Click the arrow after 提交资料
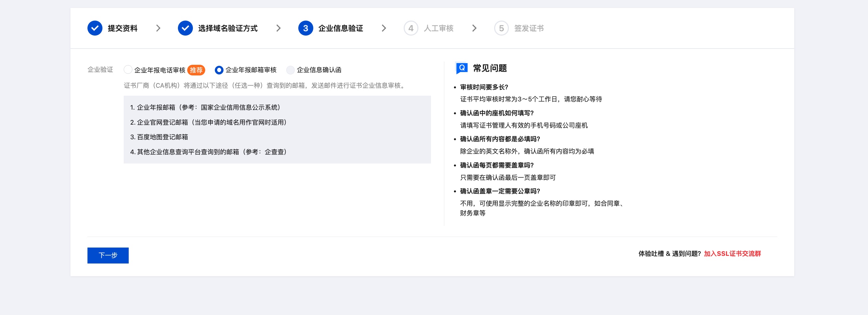The height and width of the screenshot is (315, 868). (158, 28)
